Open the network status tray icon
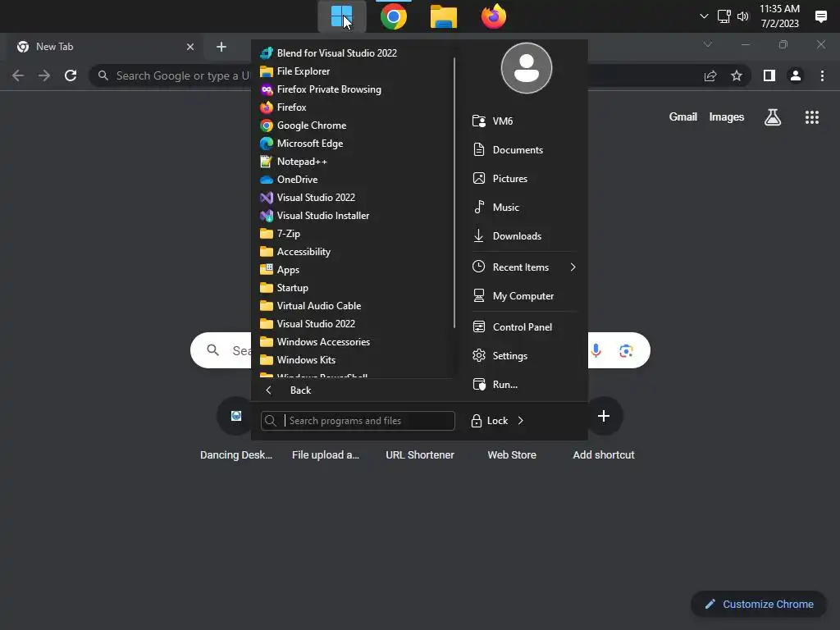Viewport: 840px width, 630px height. point(724,16)
